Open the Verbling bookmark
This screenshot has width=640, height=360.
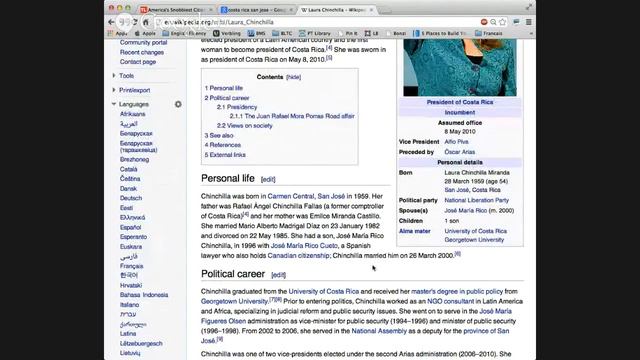pyautogui.click(x=227, y=33)
